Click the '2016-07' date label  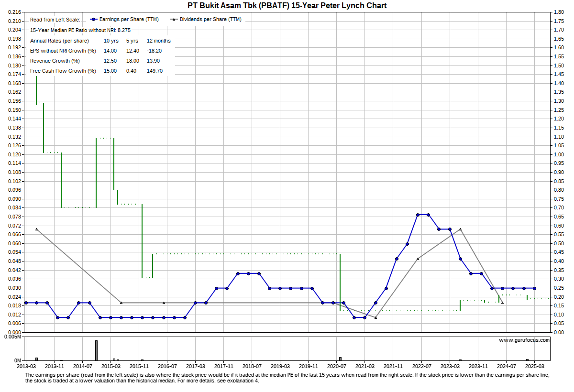coord(167,366)
